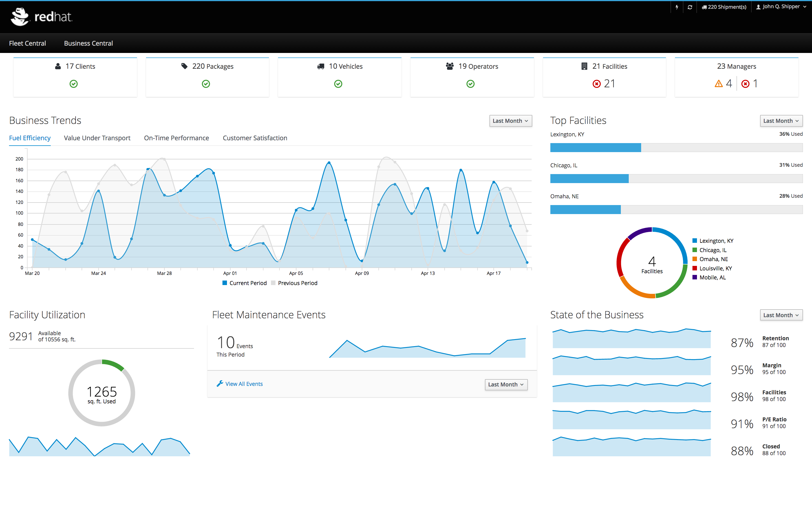Toggle the Fuel Efficiency tab

coord(30,137)
